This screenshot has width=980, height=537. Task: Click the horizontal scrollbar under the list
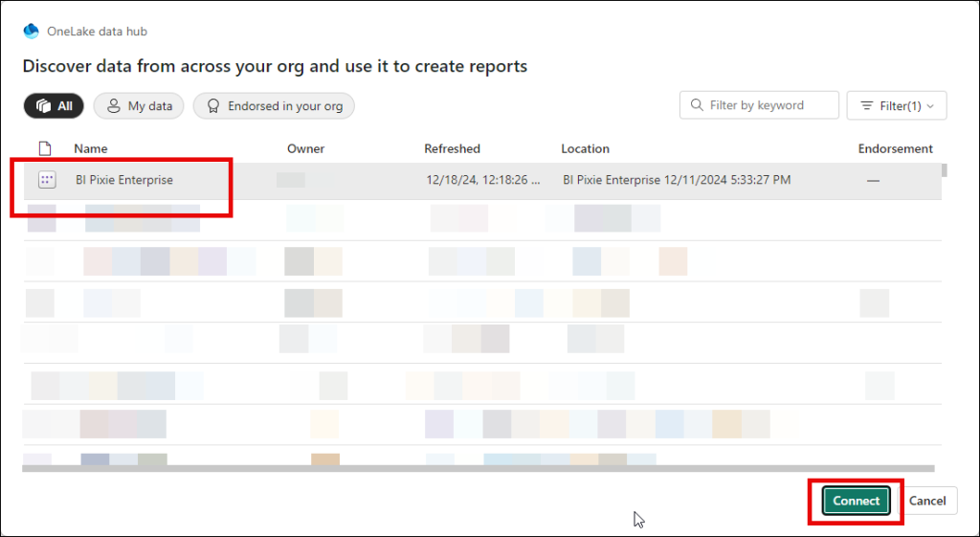pos(479,469)
